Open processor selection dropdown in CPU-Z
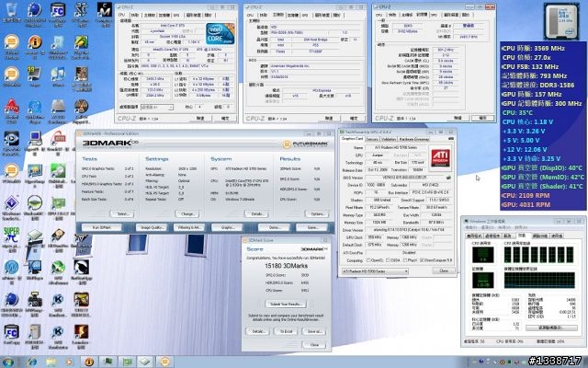The width and height of the screenshot is (588, 368). tap(157, 108)
